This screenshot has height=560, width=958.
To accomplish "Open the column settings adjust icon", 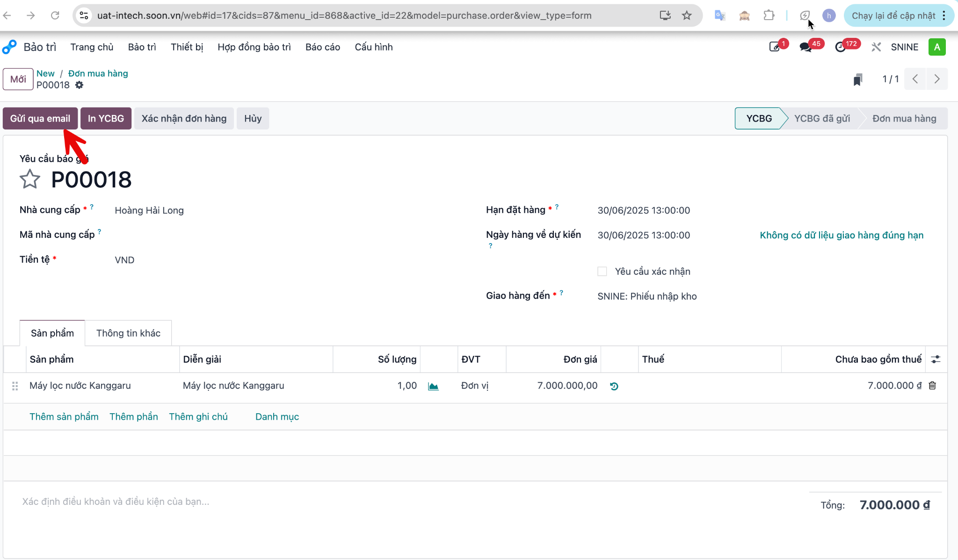I will 936,359.
